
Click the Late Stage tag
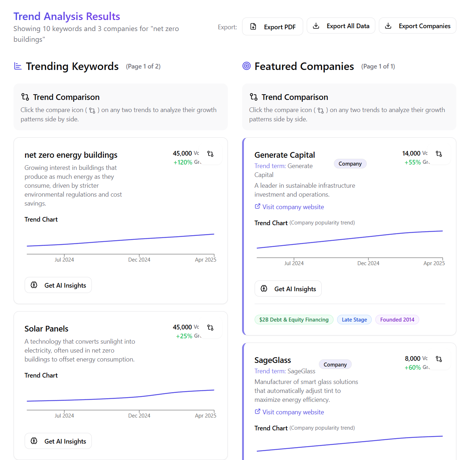coord(354,320)
